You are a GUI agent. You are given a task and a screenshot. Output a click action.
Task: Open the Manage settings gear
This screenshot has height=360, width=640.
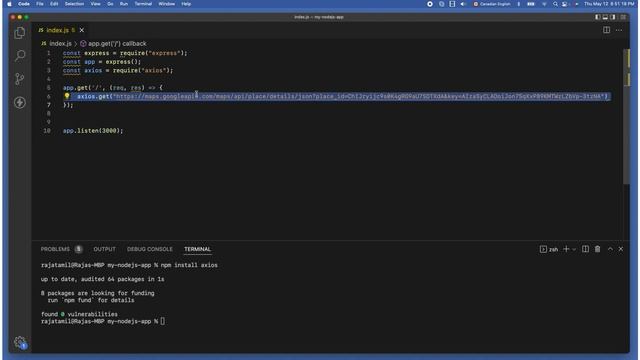(x=20, y=342)
